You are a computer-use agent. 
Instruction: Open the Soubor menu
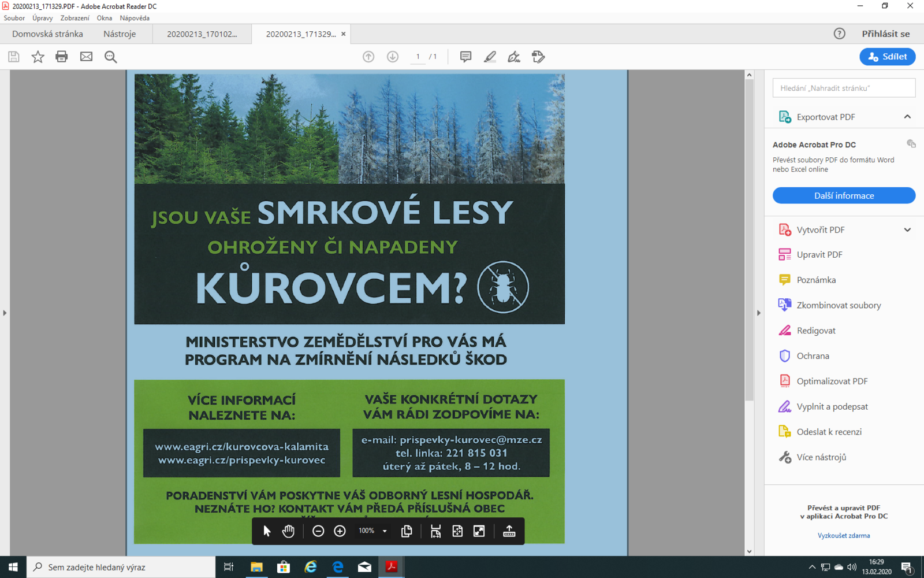pos(14,18)
